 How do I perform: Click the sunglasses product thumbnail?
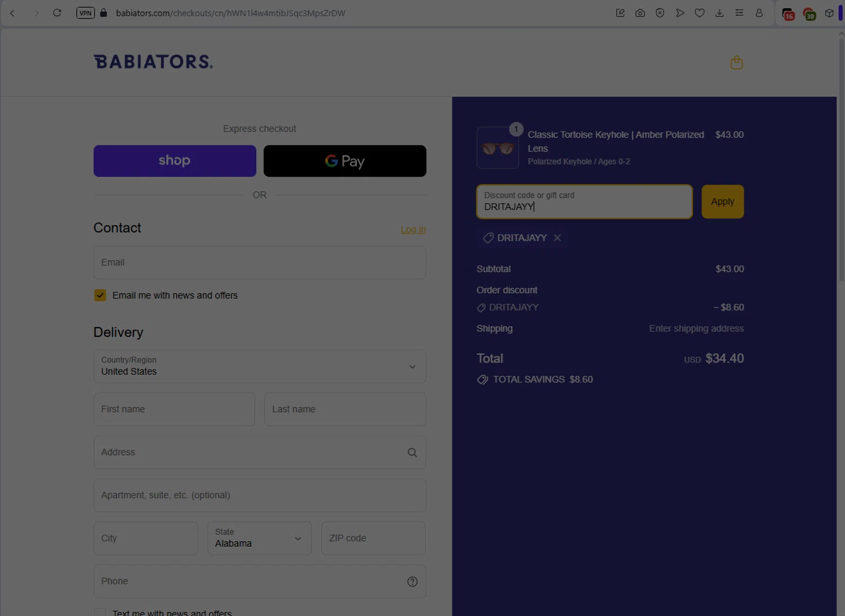(x=497, y=148)
